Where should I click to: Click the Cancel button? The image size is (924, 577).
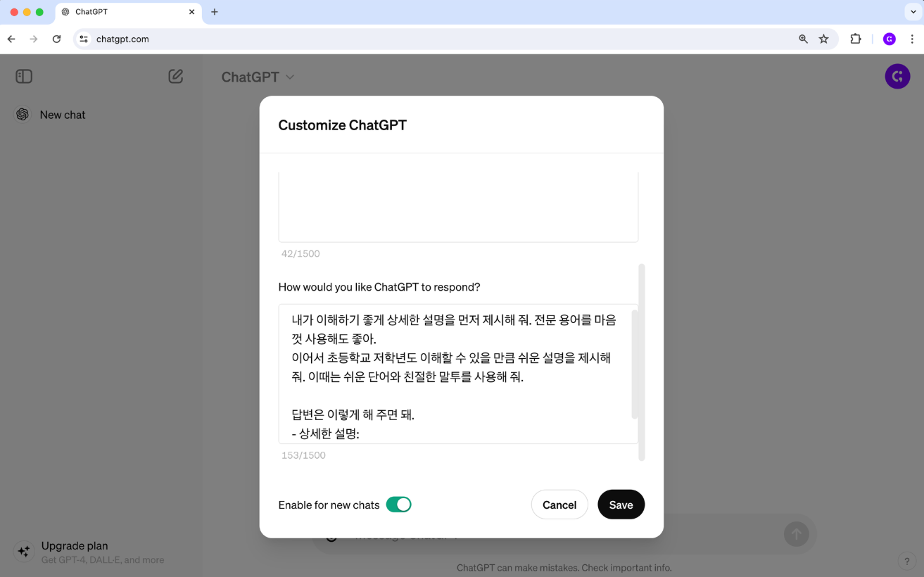[559, 505]
